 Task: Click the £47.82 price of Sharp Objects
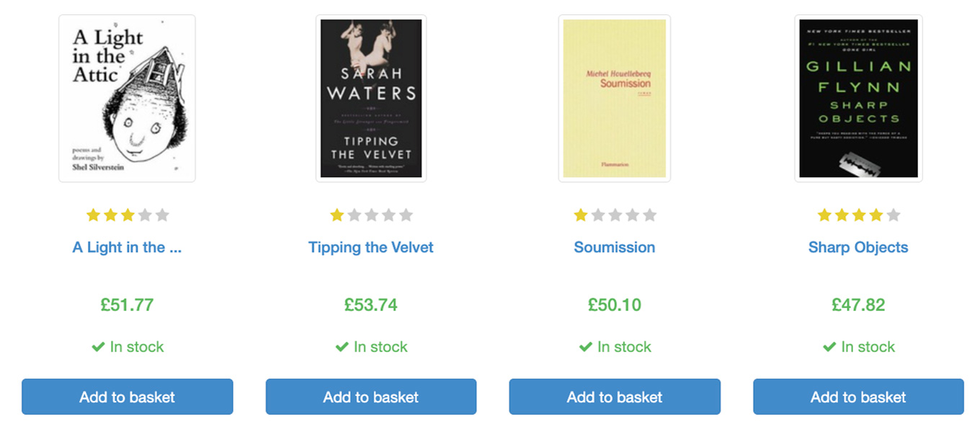coord(858,305)
